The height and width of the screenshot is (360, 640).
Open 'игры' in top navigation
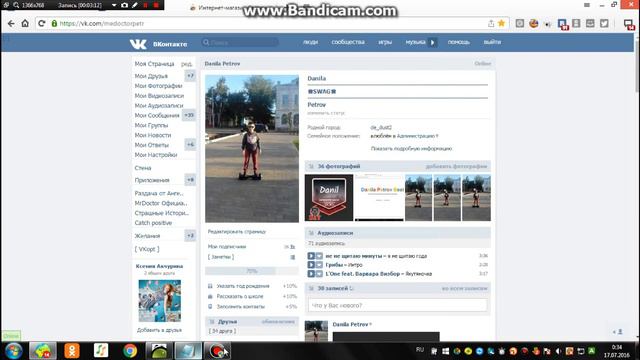(385, 42)
